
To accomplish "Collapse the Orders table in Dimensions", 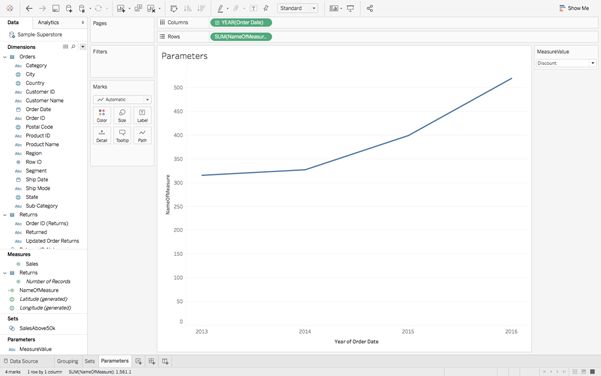I will tap(5, 57).
